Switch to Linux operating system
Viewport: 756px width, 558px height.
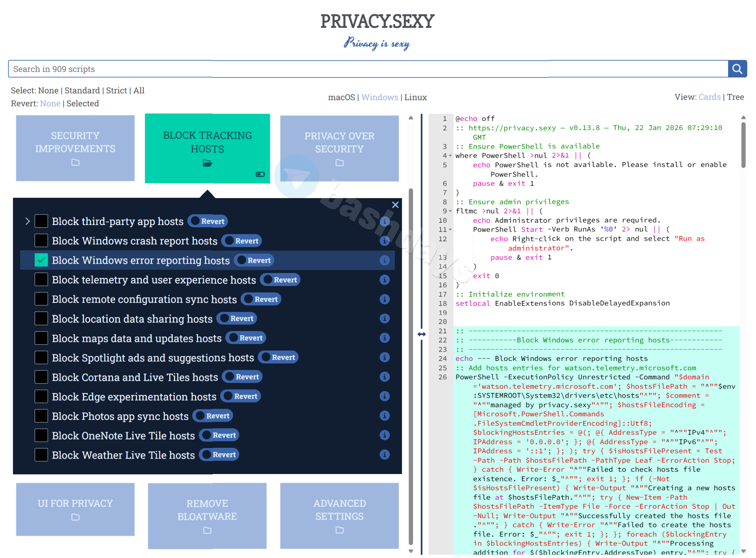(x=416, y=98)
